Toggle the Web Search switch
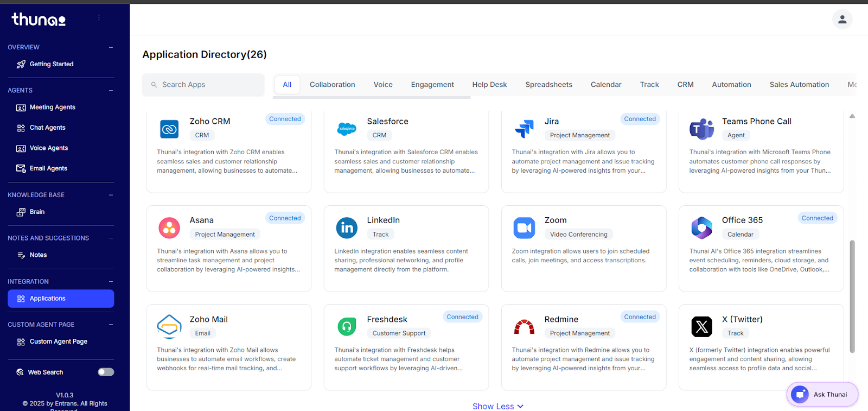Screen dimensions: 868x411 point(106,372)
